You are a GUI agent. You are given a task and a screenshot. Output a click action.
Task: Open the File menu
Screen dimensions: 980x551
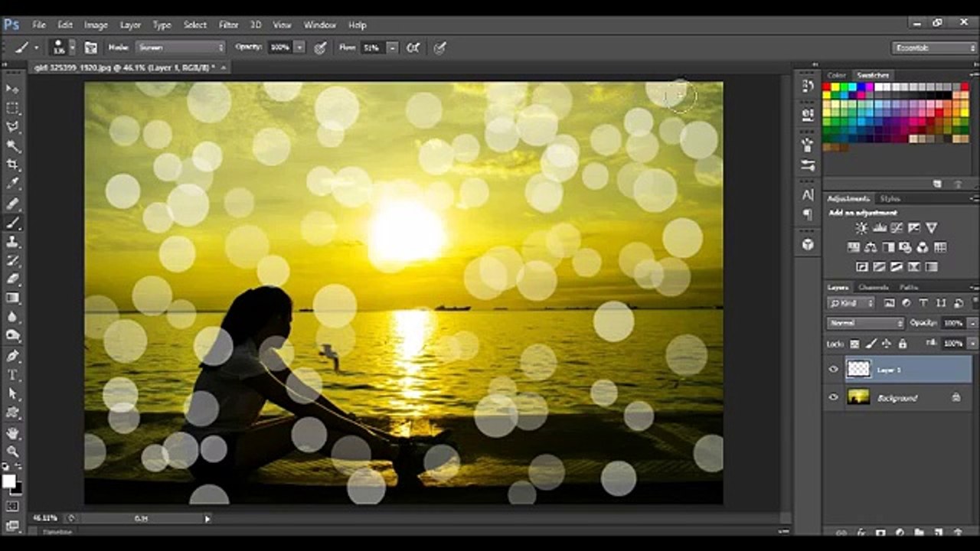[39, 24]
